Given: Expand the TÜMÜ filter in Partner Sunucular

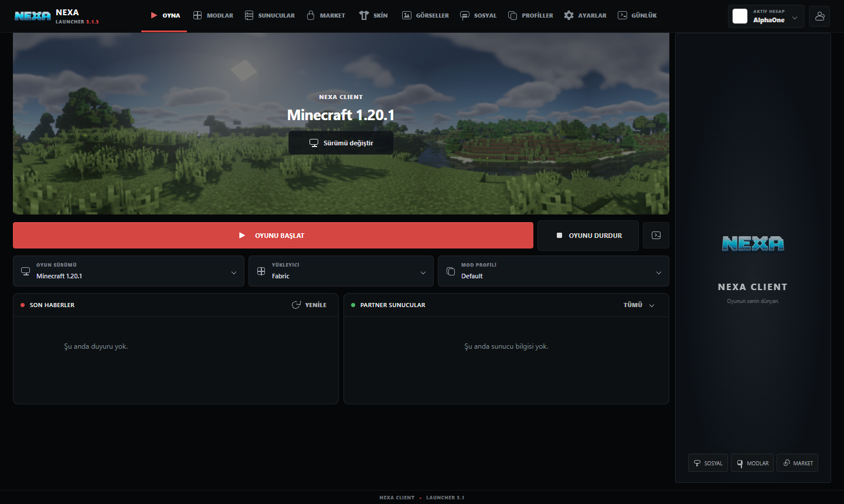Looking at the screenshot, I should 639,305.
